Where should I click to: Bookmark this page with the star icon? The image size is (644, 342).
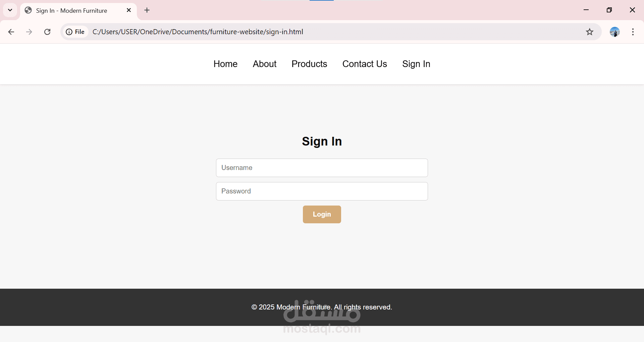[x=590, y=32]
